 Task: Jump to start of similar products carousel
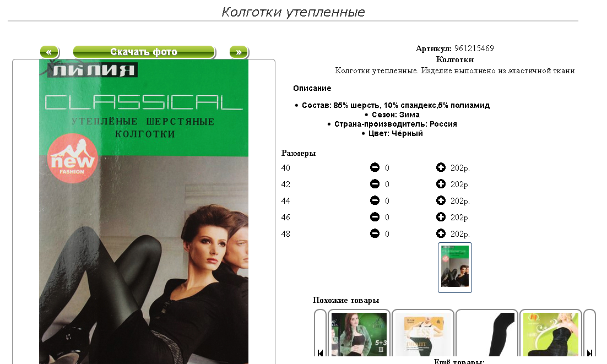(x=320, y=353)
